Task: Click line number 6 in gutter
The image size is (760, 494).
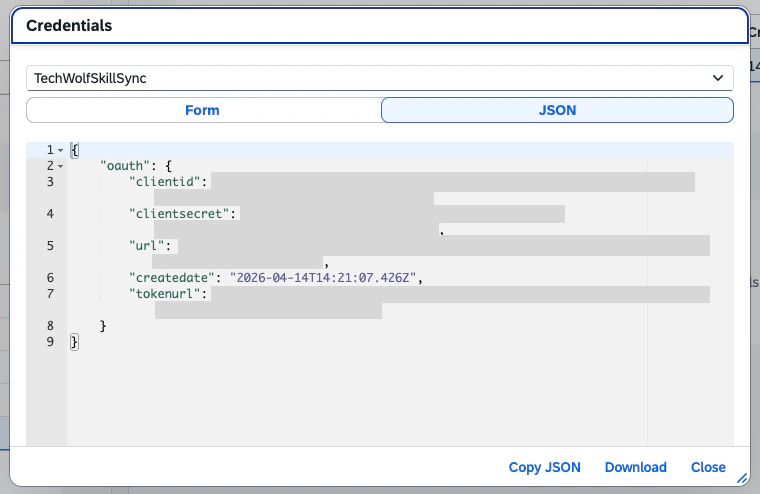Action: 50,278
